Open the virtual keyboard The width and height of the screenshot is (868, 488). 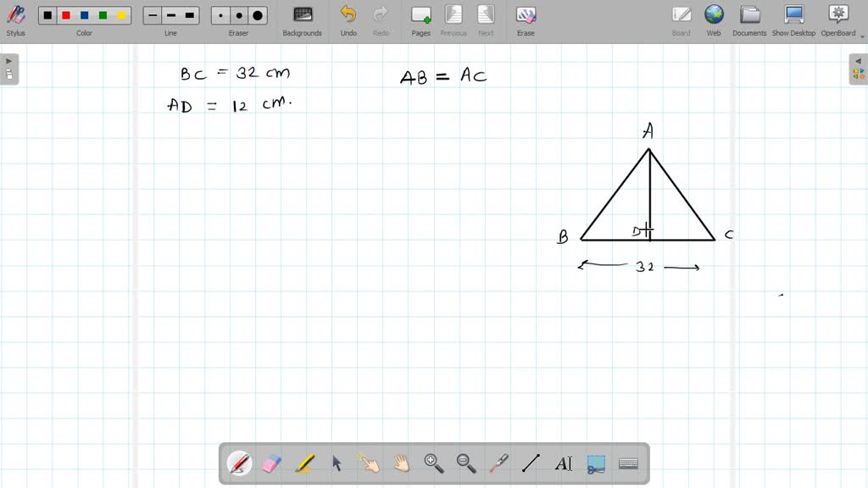click(628, 463)
